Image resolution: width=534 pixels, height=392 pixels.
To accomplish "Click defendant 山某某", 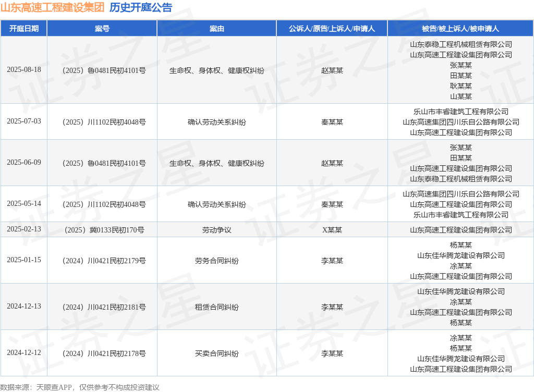I will 461,96.
